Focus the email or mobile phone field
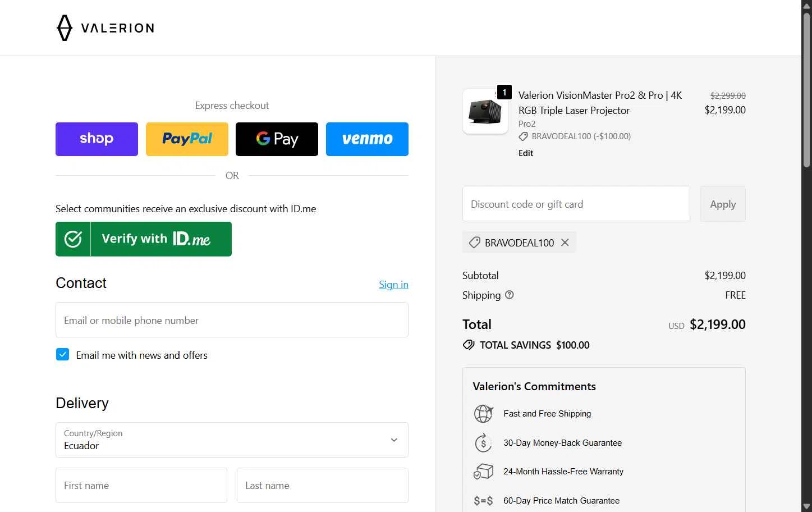This screenshot has height=512, width=812. coord(232,320)
